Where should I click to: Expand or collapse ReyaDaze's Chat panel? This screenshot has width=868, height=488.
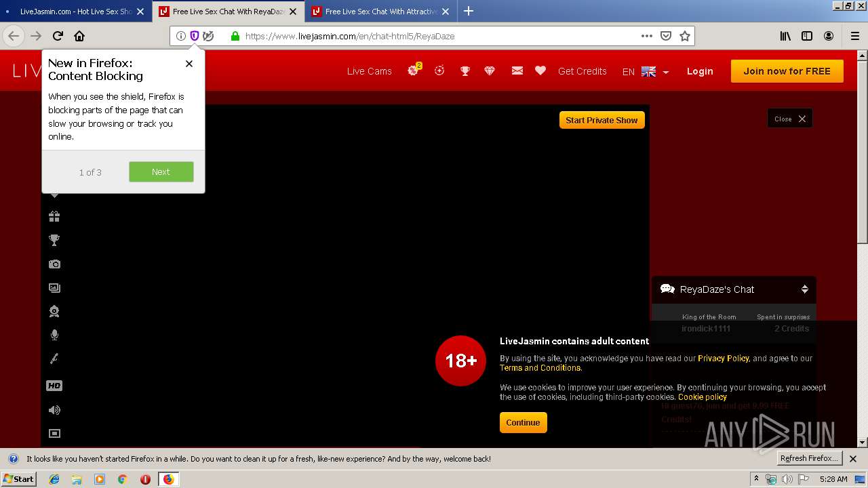[804, 289]
